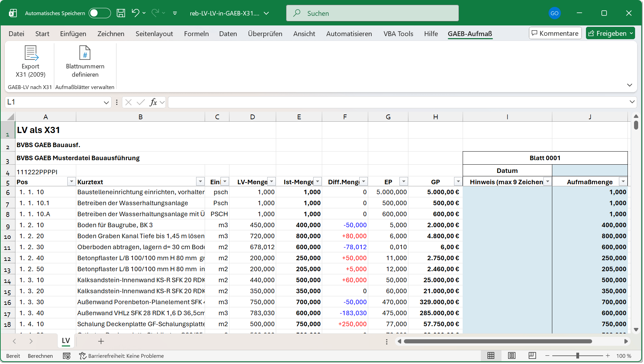This screenshot has height=364, width=644.
Task: Click the zoom slider handle
Action: coord(578,356)
